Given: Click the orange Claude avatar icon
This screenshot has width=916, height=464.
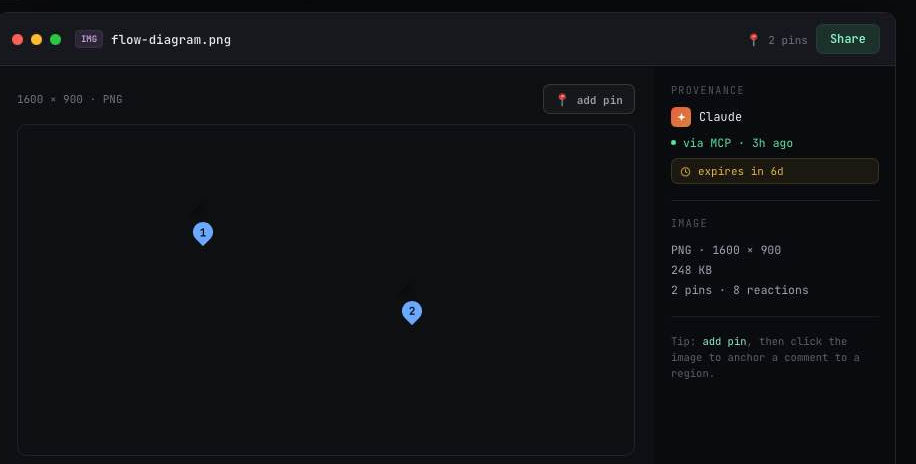Looking at the screenshot, I should 681,117.
